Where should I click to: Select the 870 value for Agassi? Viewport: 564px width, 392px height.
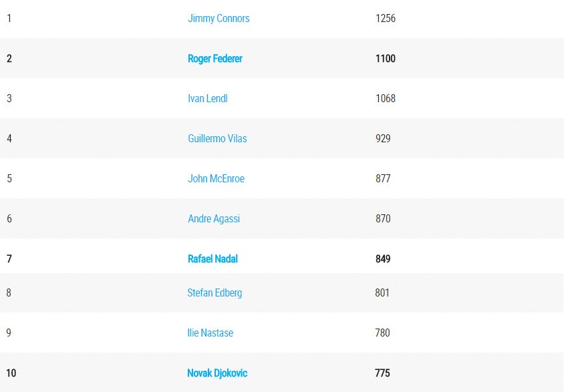tap(383, 219)
